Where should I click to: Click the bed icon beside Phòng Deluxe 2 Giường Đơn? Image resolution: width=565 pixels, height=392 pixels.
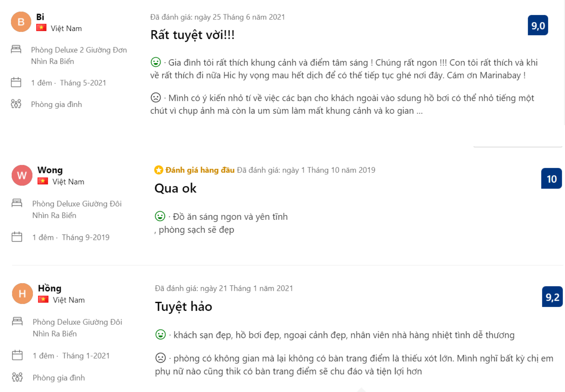coord(16,49)
